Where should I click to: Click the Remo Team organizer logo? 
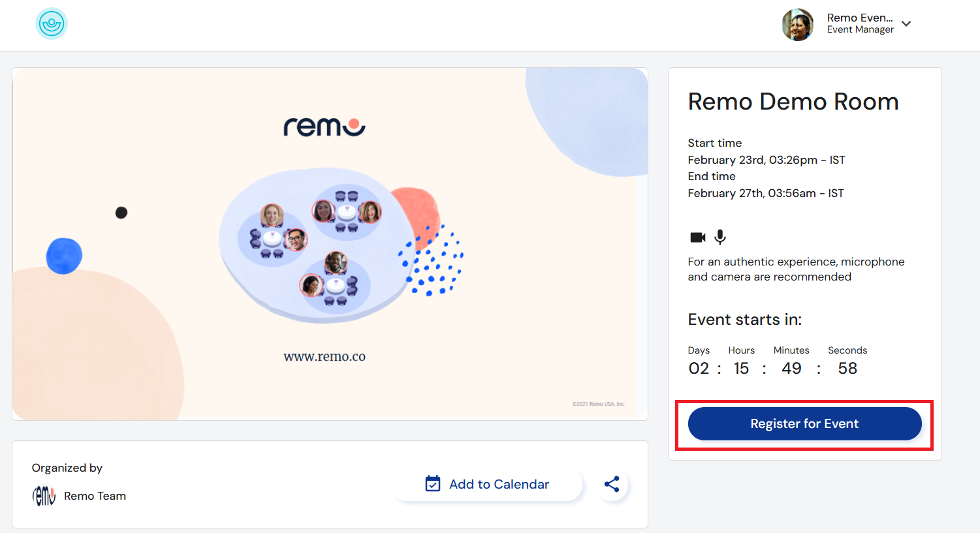pyautogui.click(x=44, y=496)
